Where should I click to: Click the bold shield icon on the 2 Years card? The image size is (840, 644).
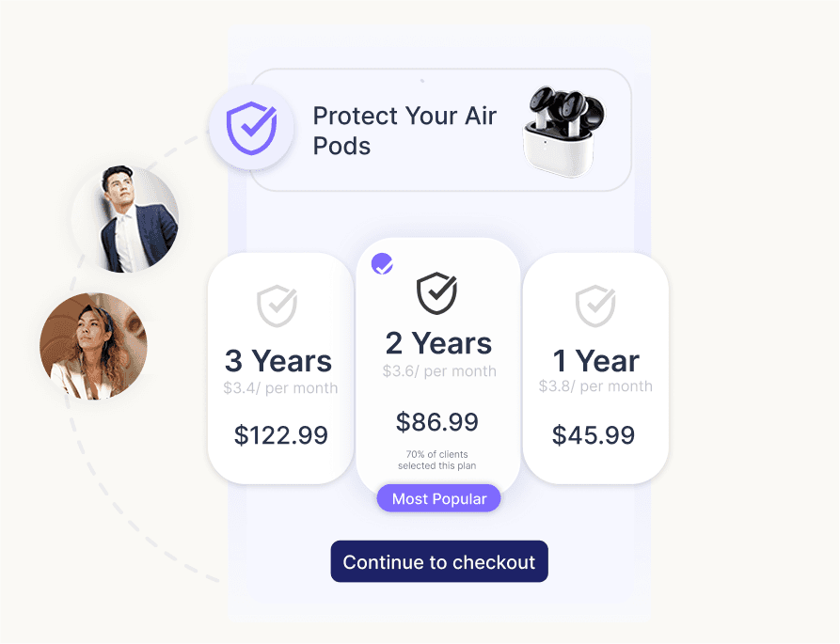(437, 292)
